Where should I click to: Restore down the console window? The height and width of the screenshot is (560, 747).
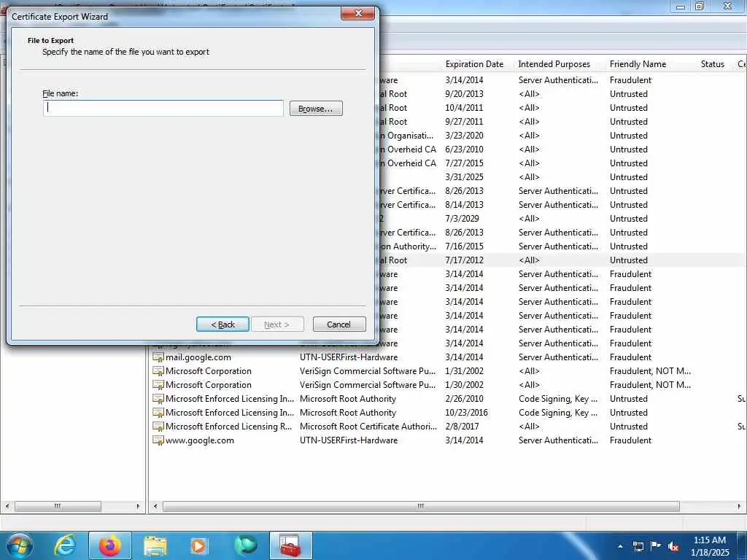[x=700, y=6]
